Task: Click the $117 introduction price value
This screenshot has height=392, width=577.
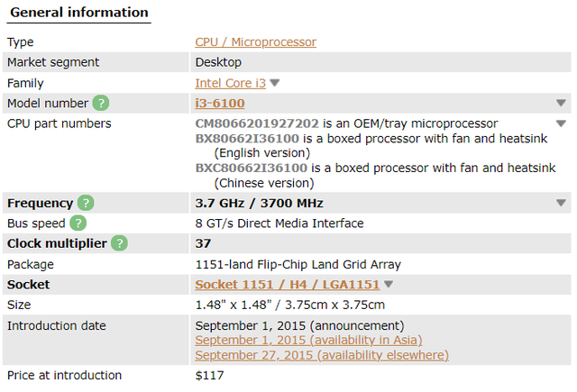Action: pos(209,375)
